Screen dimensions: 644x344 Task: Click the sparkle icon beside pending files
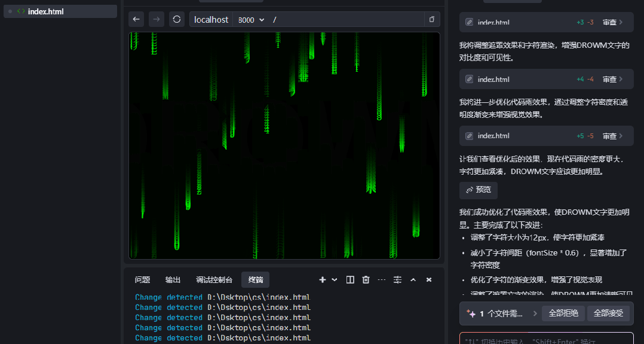tap(471, 313)
